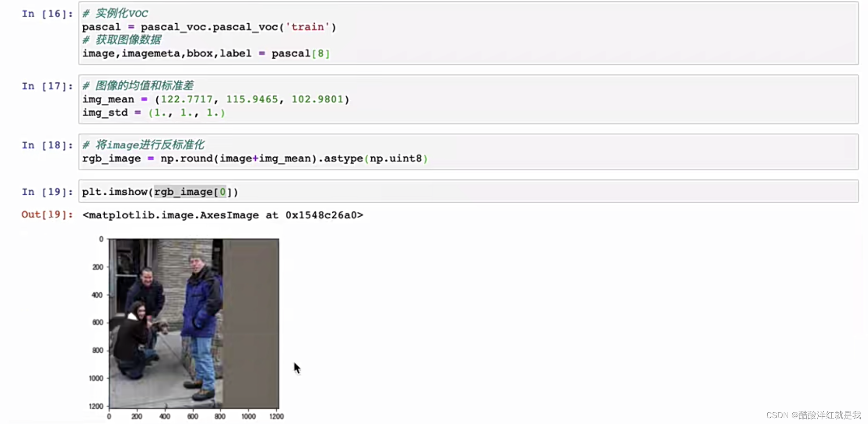Click the In [17] cell defining img_mean
The width and height of the screenshot is (868, 424).
[x=468, y=99]
